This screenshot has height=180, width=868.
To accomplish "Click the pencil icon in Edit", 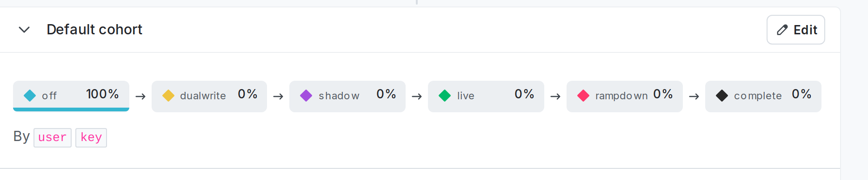I will pyautogui.click(x=782, y=30).
